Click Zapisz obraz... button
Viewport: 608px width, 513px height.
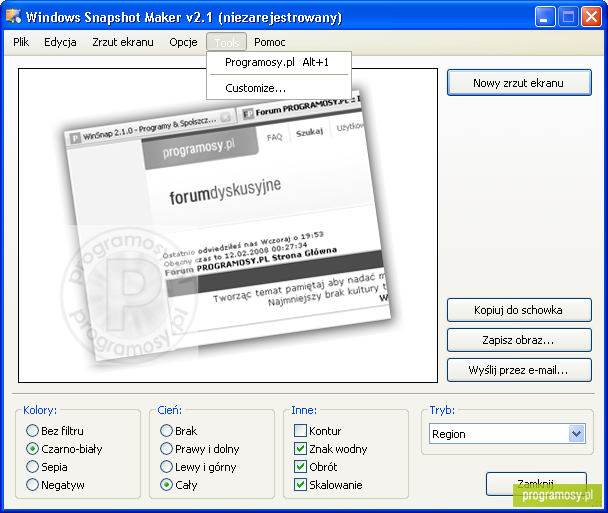click(519, 340)
